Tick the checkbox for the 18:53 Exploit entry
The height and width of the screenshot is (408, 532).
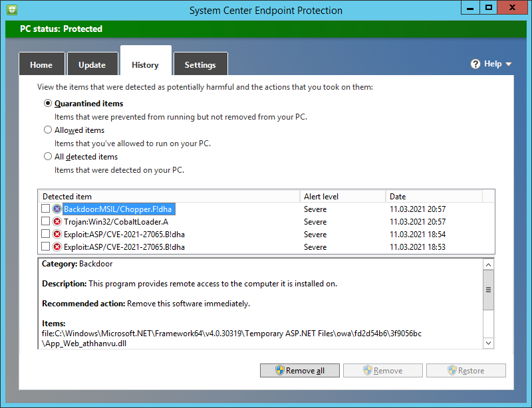(x=45, y=247)
